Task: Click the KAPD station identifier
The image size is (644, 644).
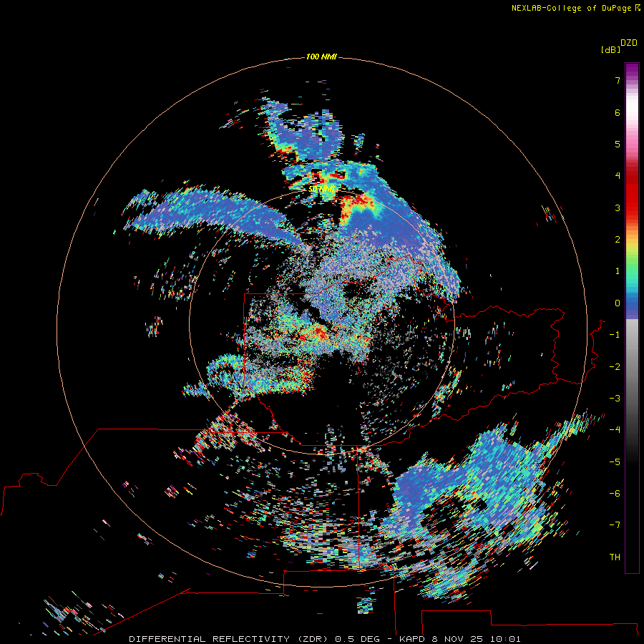Action: click(412, 639)
